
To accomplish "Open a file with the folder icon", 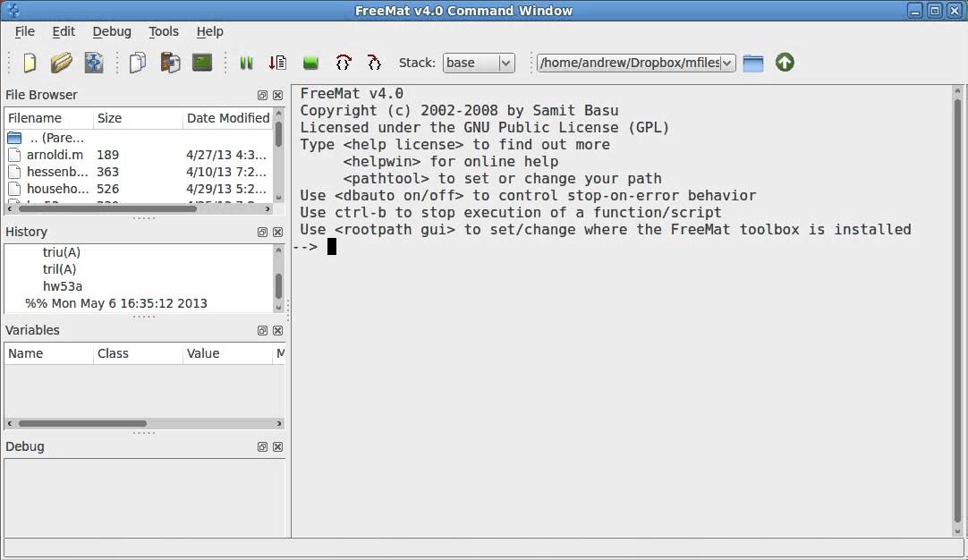I will 61,63.
